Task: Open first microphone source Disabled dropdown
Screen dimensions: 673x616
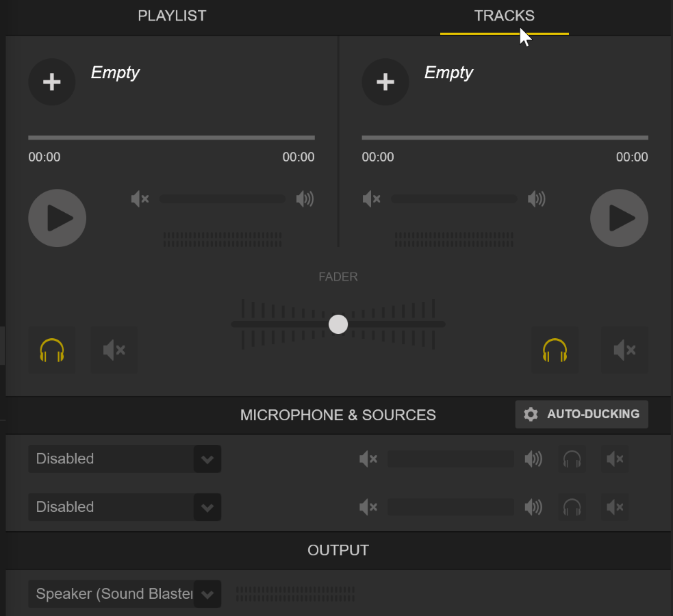Action: click(125, 459)
